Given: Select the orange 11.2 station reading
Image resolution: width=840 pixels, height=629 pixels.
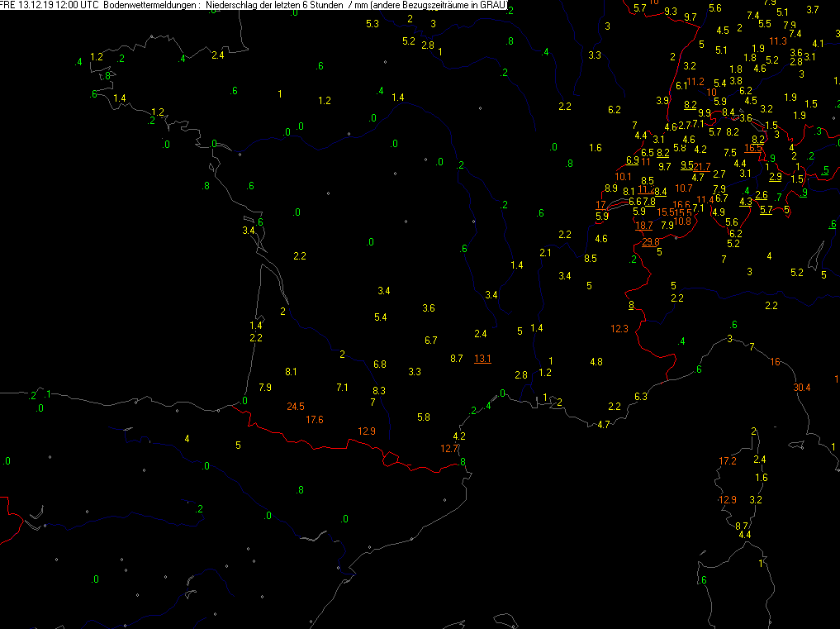Looking at the screenshot, I should point(695,81).
